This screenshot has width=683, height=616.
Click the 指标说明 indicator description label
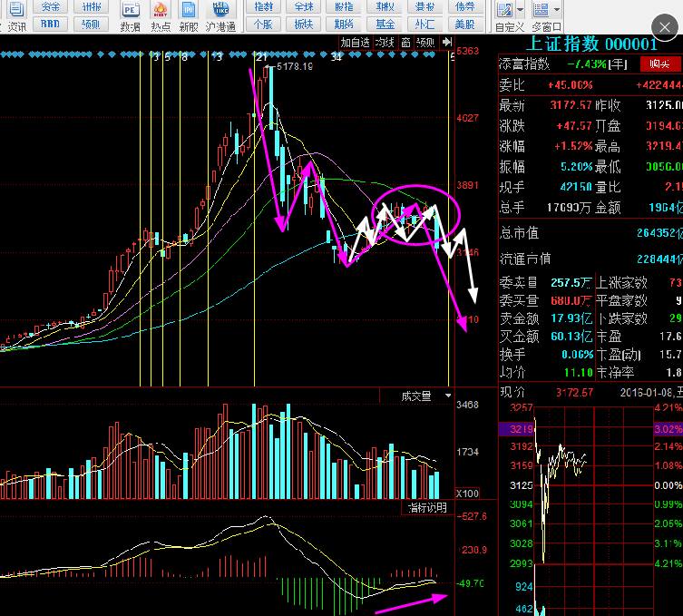coord(426,507)
